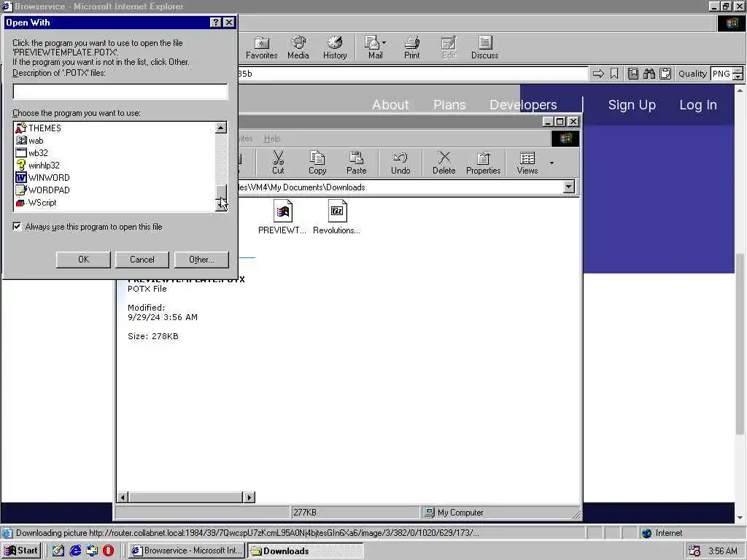
Task: Click the context help question mark button
Action: 215,23
